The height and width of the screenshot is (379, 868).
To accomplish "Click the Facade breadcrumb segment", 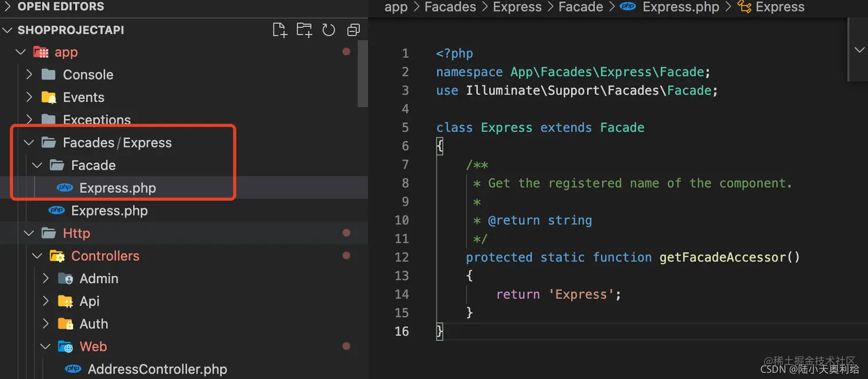I will tap(581, 7).
